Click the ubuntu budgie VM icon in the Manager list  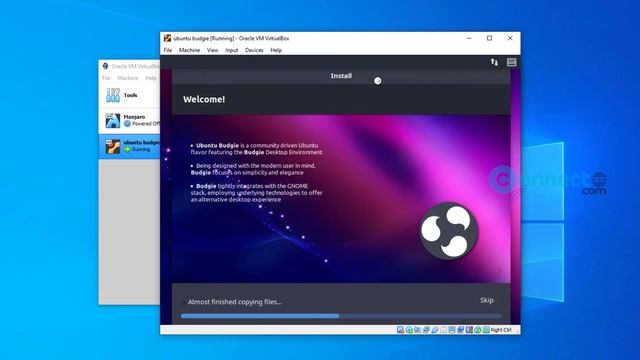[113, 146]
